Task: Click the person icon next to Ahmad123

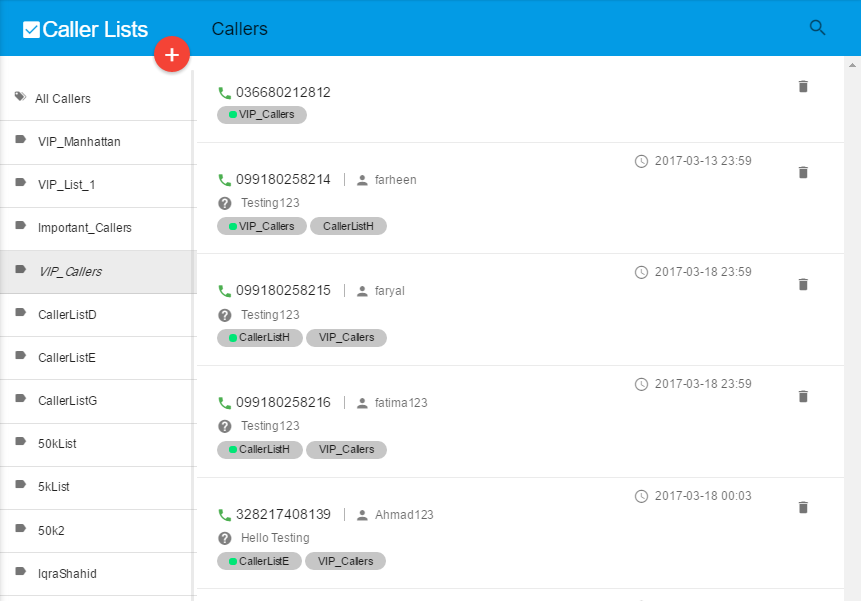Action: point(362,515)
